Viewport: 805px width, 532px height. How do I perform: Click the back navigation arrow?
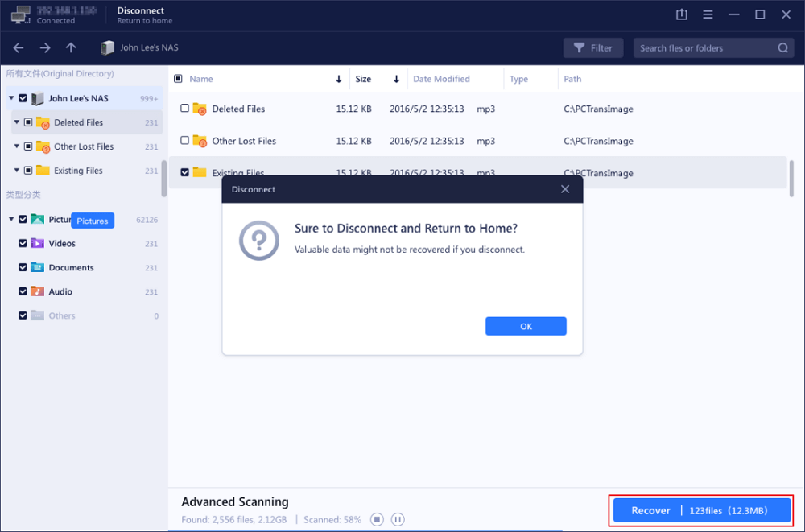pos(19,48)
